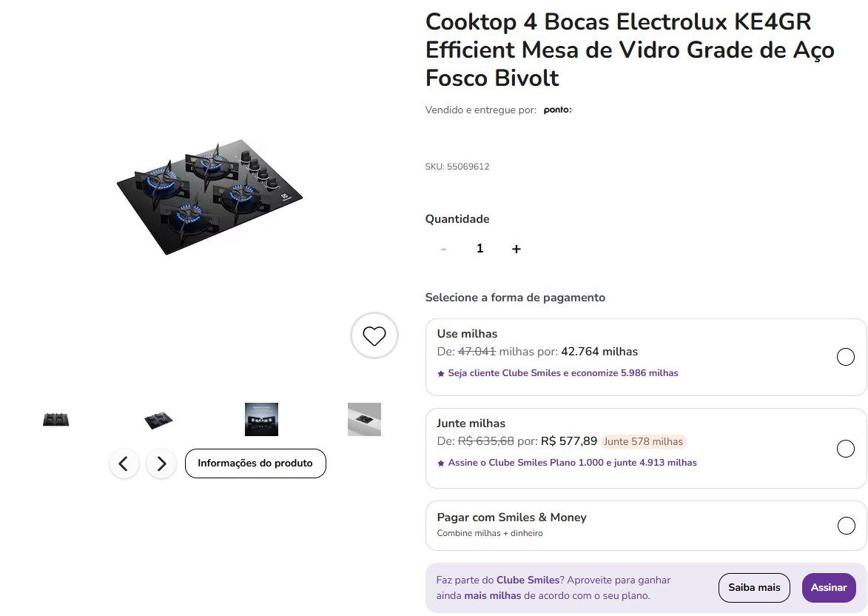This screenshot has height=616, width=868.
Task: Add product to favorites with heart icon
Action: (x=374, y=335)
